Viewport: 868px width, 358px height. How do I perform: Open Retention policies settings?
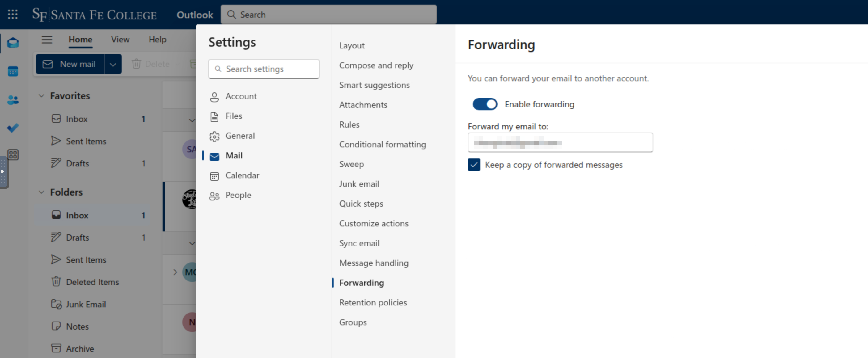coord(373,302)
